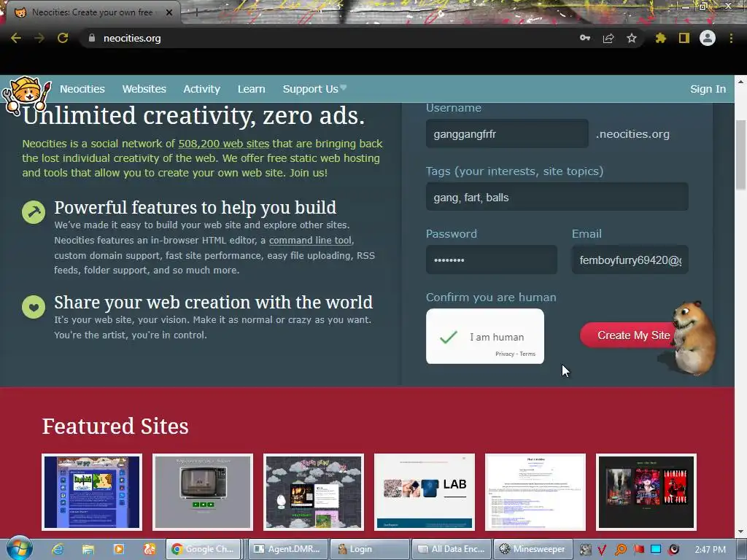Open the Windows Start button

20,548
